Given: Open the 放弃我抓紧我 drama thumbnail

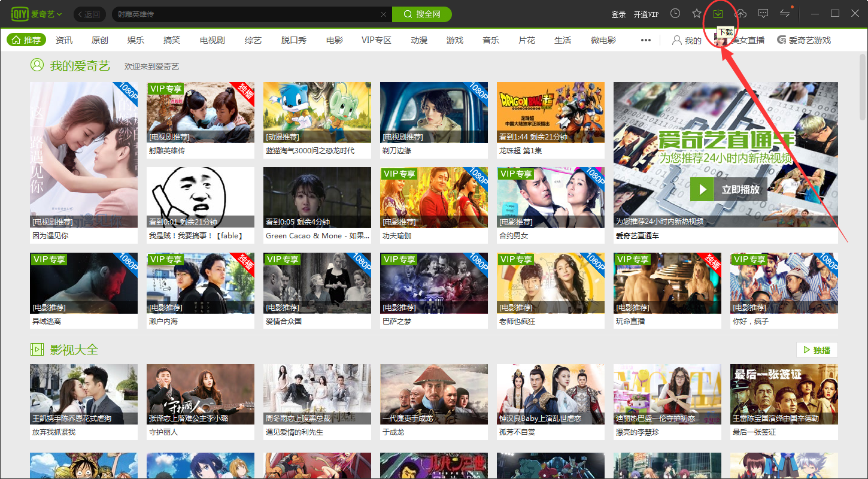Looking at the screenshot, I should pyautogui.click(x=84, y=394).
